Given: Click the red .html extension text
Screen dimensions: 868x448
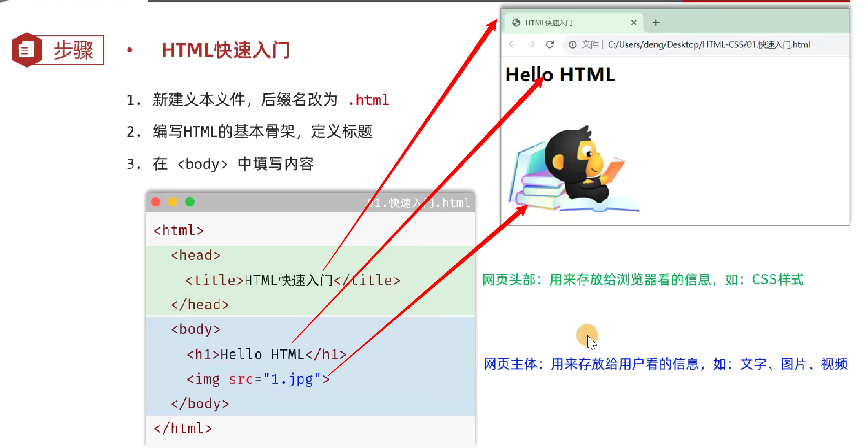Looking at the screenshot, I should (x=369, y=100).
